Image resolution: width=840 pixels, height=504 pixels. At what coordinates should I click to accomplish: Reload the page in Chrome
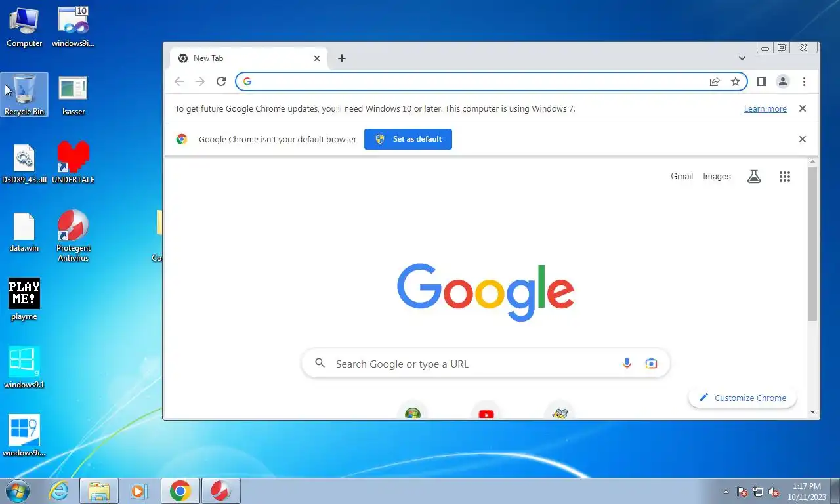(221, 81)
